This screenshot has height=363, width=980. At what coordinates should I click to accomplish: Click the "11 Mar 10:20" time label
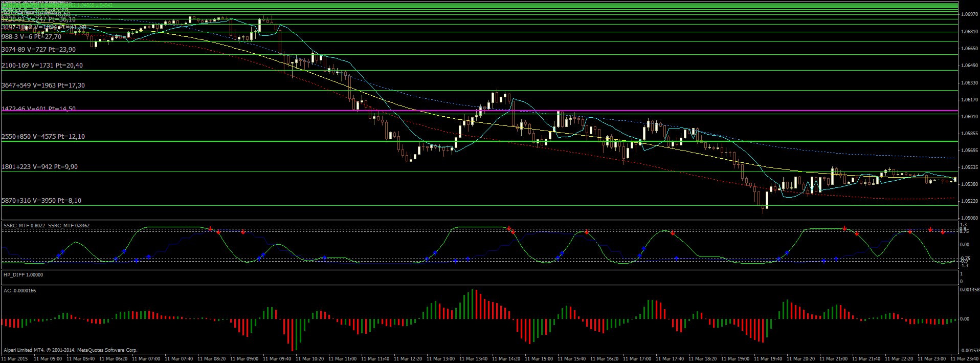tap(309, 359)
